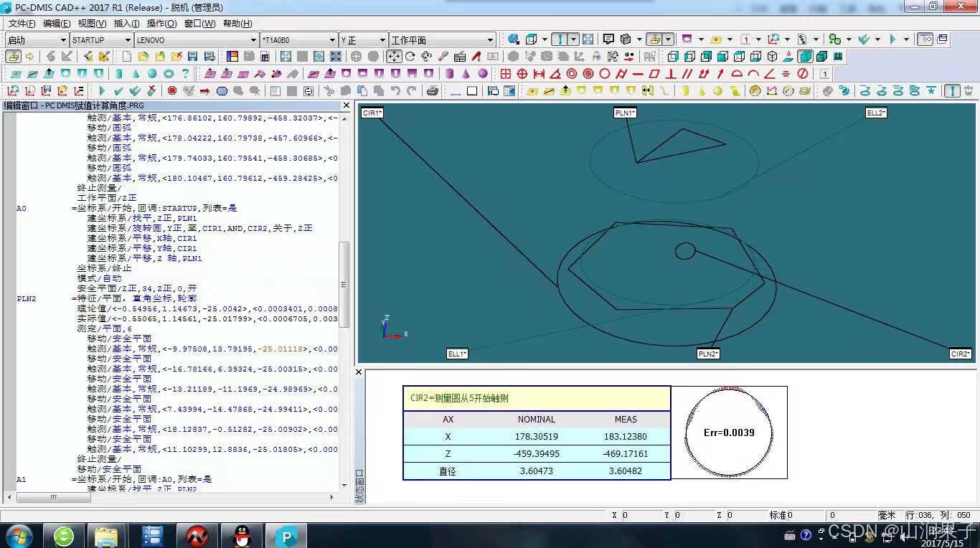Click the ELL2 label in graphics view

pos(876,113)
